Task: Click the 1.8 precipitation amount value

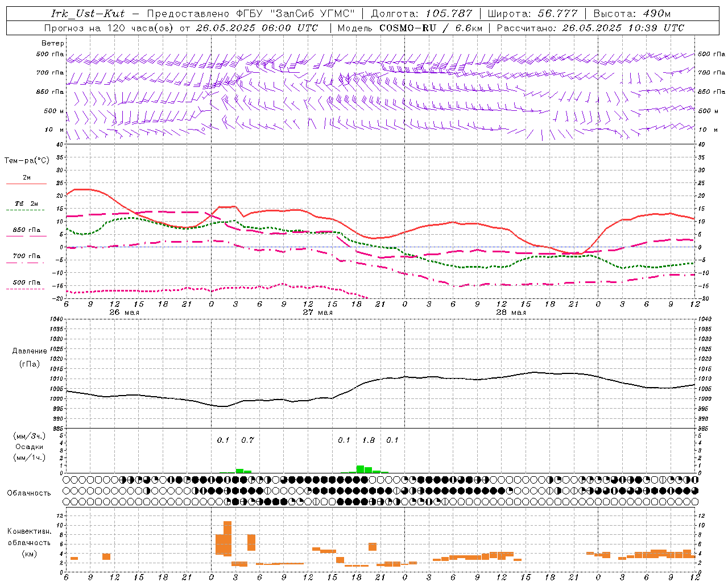Action: click(369, 440)
